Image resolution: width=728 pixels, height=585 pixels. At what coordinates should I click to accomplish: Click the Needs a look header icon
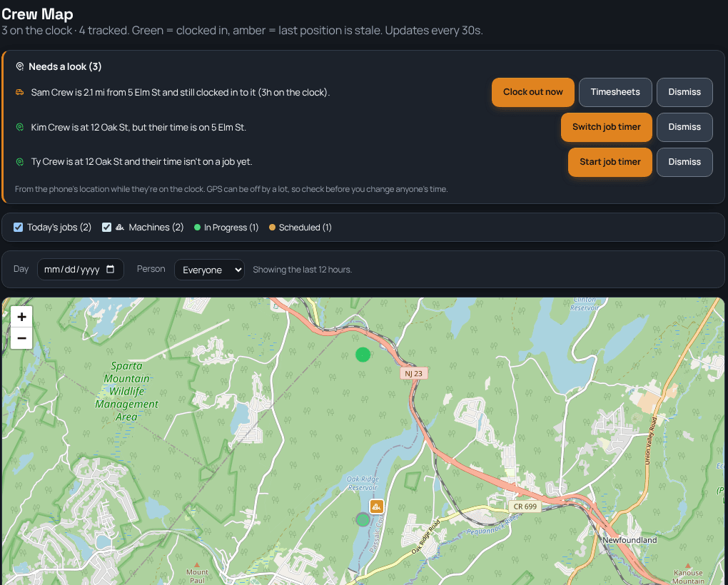19,67
